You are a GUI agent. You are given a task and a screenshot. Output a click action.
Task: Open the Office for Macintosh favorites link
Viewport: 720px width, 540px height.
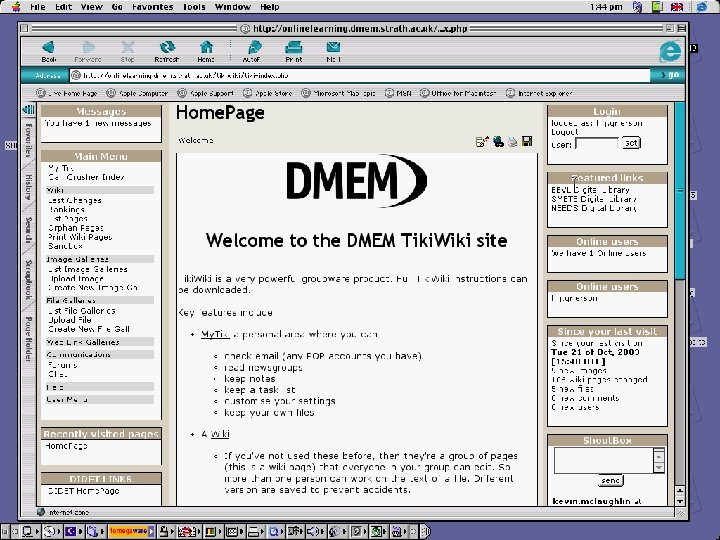(x=458, y=93)
